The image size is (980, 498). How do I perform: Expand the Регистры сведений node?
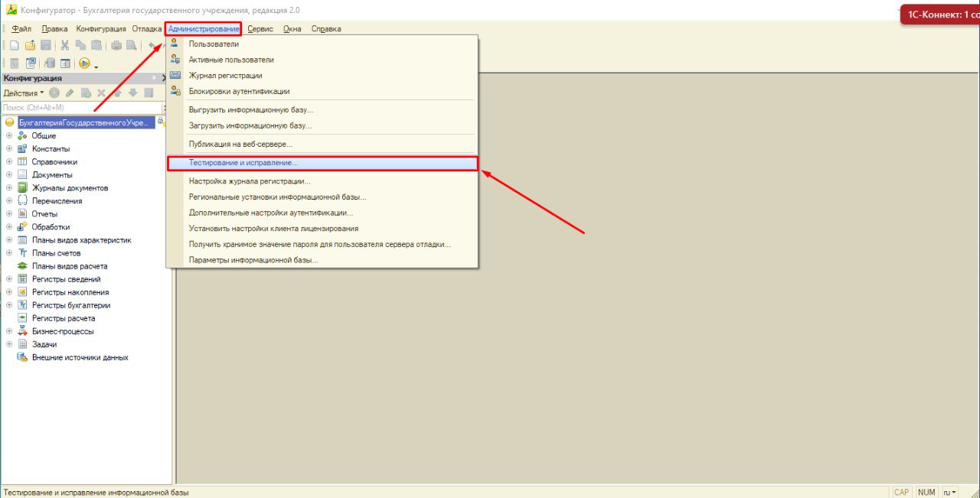coord(9,279)
